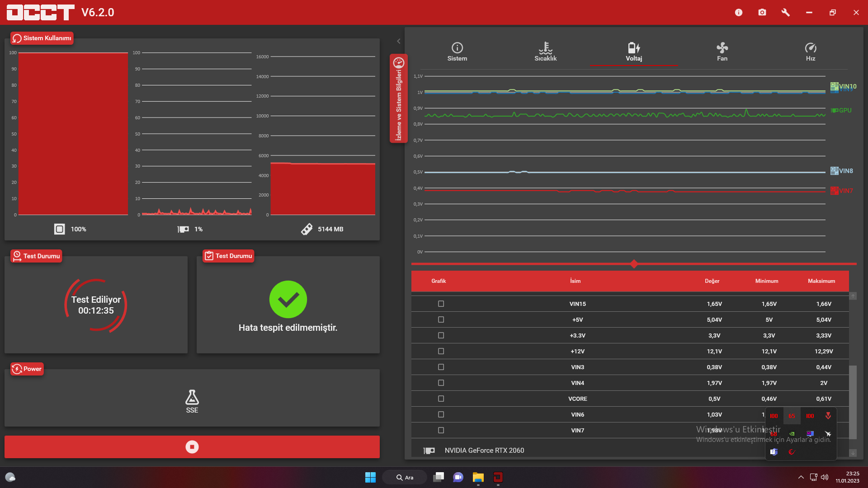Screen dimensions: 868x488
Task: Click the İzleme ve Sistem Bilgileri side button
Action: coord(398,99)
